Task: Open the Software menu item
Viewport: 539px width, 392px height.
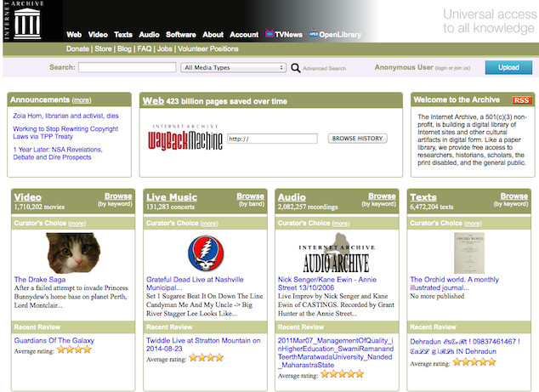Action: 181,34
